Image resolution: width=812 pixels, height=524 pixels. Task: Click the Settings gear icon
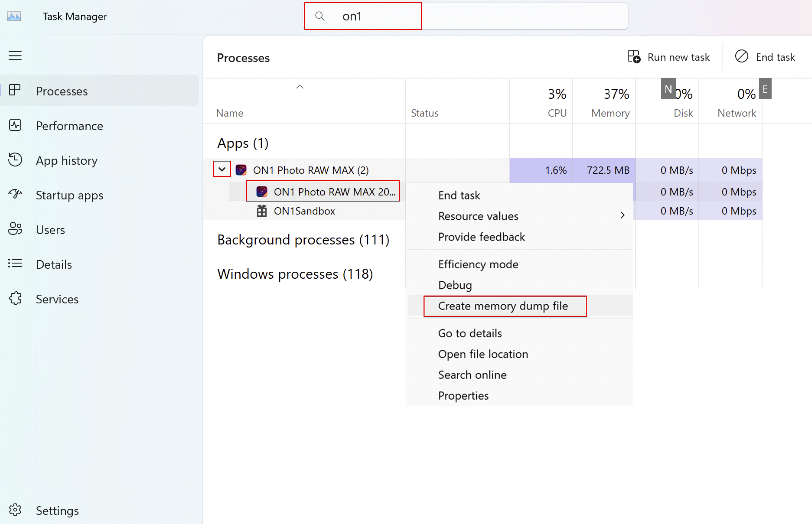click(x=15, y=510)
